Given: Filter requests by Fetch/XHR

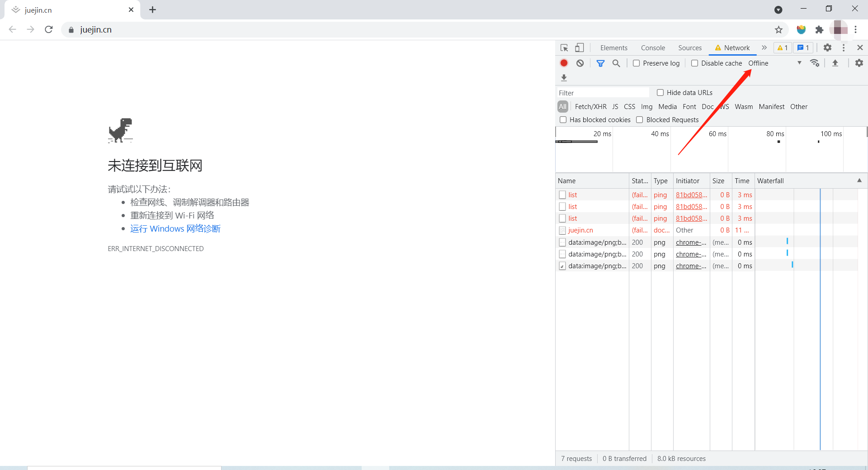Looking at the screenshot, I should (x=590, y=107).
